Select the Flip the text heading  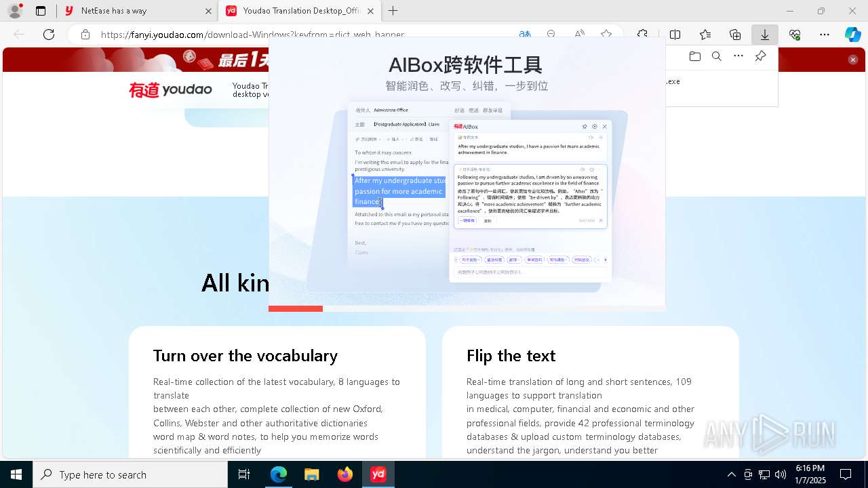[x=511, y=356]
